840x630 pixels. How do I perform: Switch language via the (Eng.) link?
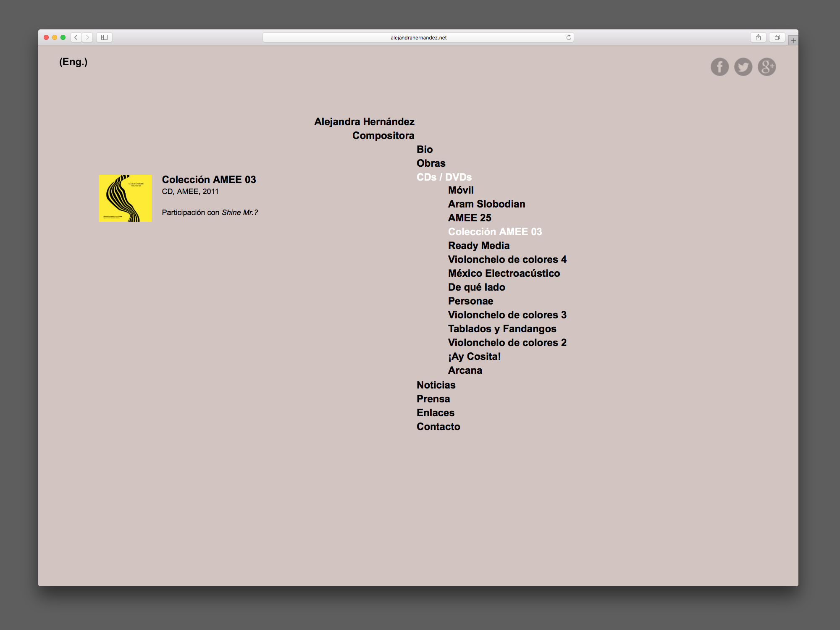pyautogui.click(x=73, y=62)
